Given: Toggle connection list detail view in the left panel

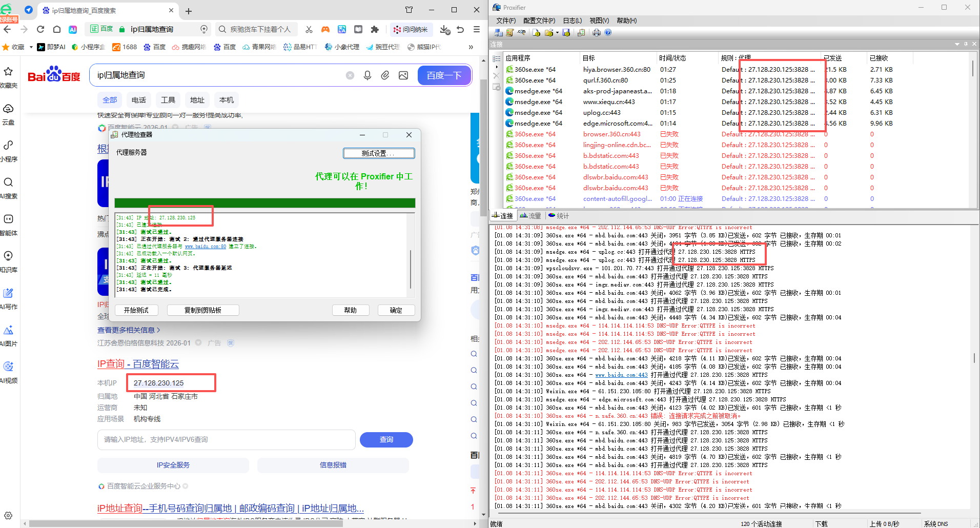Looking at the screenshot, I should pyautogui.click(x=496, y=58).
